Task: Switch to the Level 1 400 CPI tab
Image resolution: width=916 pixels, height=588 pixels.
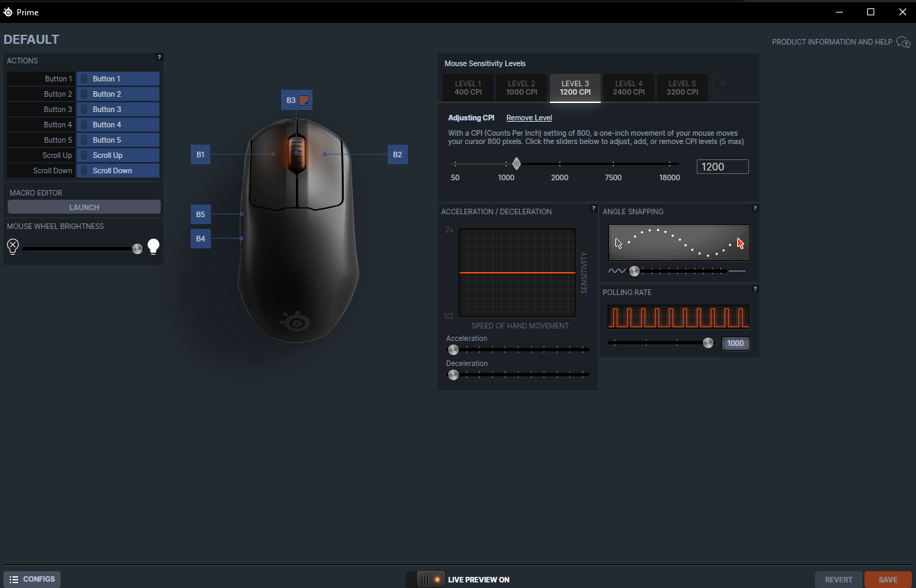Action: coord(468,88)
